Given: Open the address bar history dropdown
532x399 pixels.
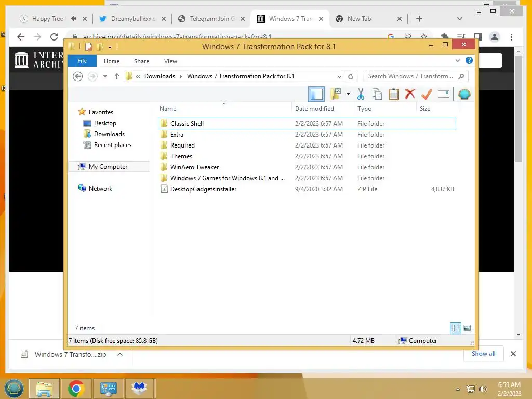Looking at the screenshot, I should [x=339, y=76].
